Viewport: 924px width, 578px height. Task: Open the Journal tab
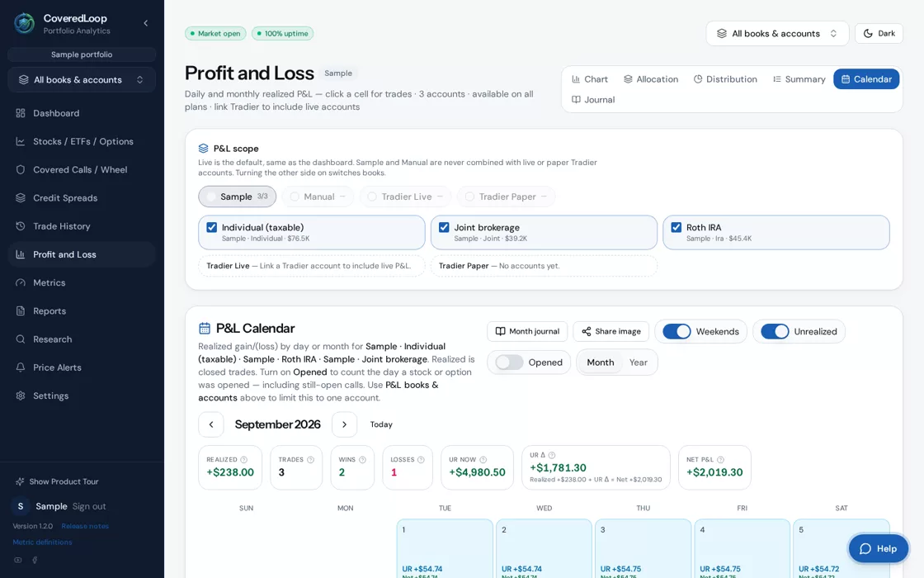pyautogui.click(x=593, y=100)
